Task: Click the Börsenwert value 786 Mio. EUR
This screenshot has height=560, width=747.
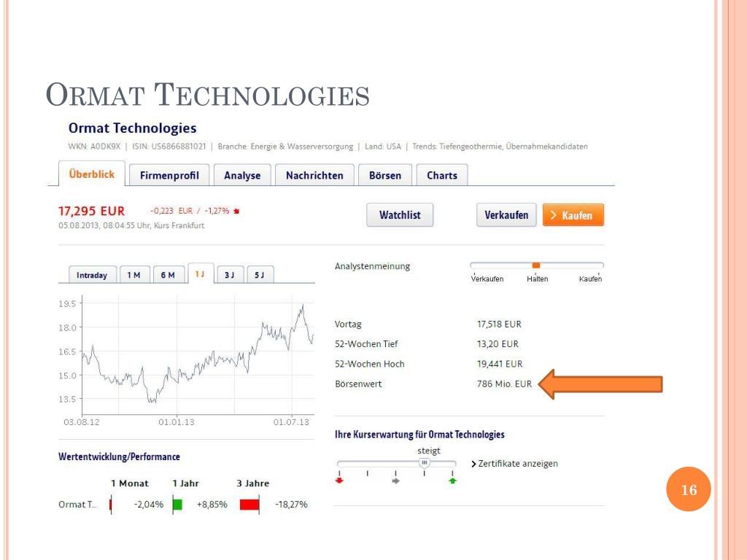Action: tap(504, 384)
